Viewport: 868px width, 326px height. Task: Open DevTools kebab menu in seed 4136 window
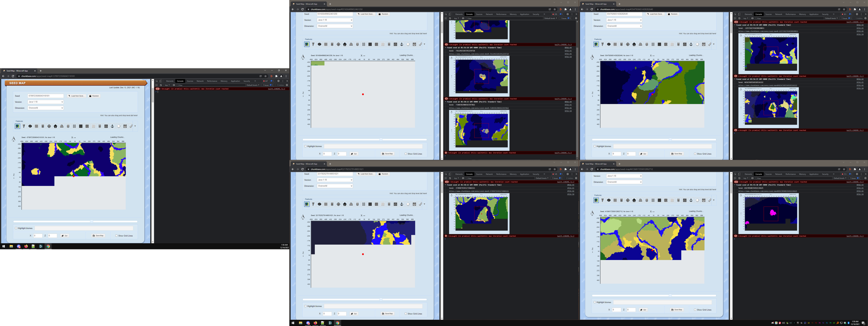862,174
